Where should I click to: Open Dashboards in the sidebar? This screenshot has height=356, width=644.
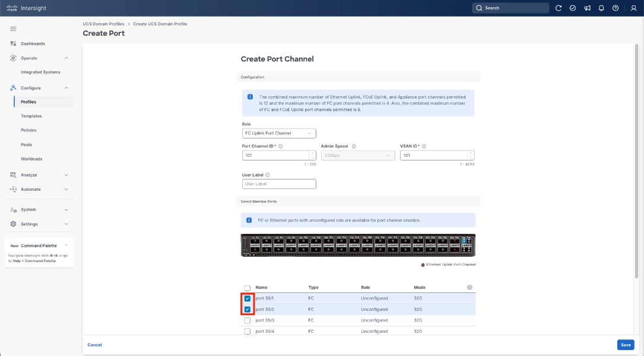click(x=33, y=43)
